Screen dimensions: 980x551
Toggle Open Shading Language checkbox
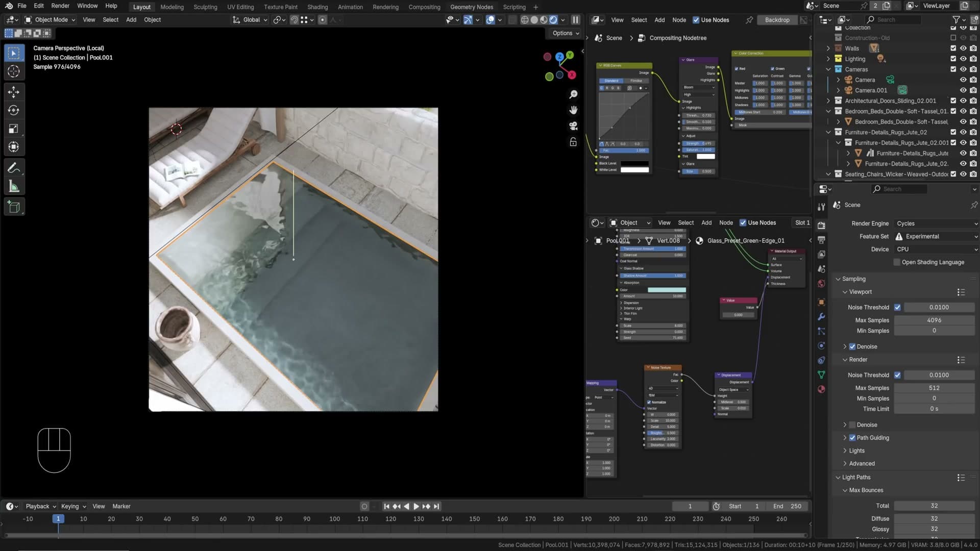tap(897, 262)
